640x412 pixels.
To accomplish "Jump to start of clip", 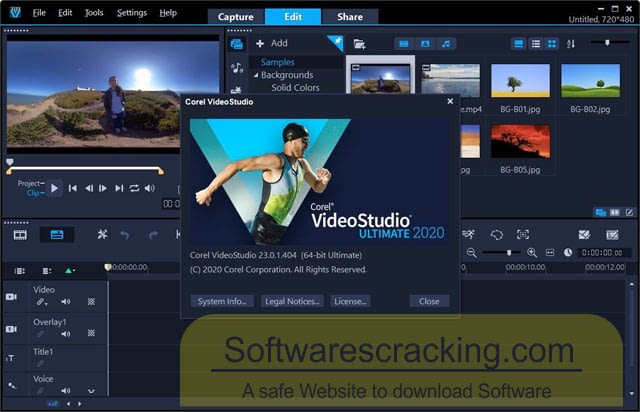I will click(73, 188).
